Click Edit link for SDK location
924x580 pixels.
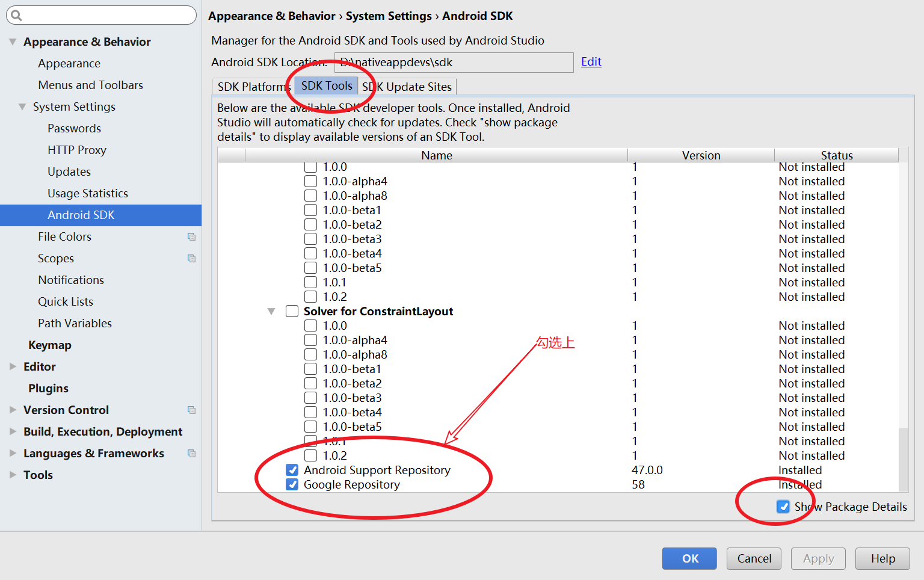pyautogui.click(x=591, y=61)
